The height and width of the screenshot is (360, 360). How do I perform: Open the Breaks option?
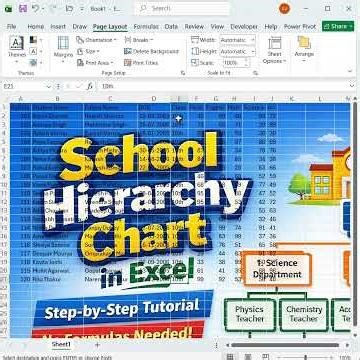tap(138, 40)
